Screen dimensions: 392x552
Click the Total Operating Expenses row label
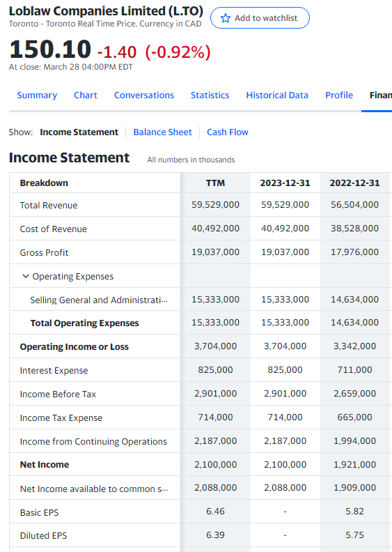coord(84,323)
